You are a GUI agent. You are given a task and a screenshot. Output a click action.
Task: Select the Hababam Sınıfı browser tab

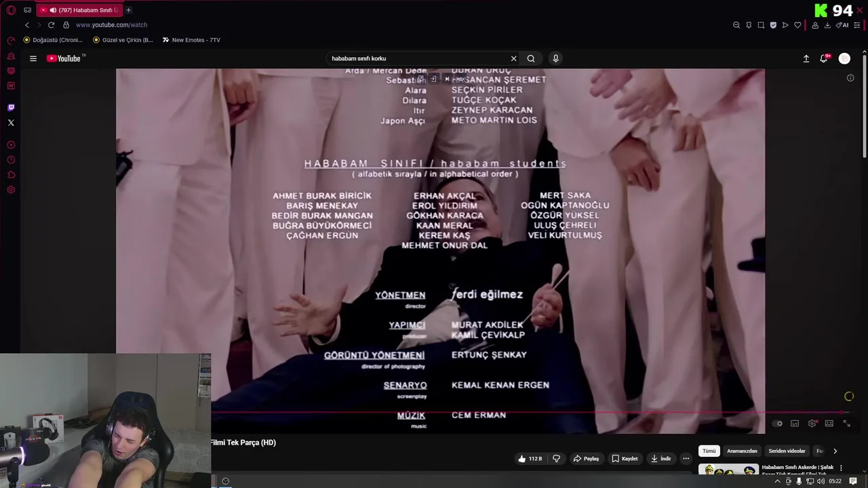[78, 10]
